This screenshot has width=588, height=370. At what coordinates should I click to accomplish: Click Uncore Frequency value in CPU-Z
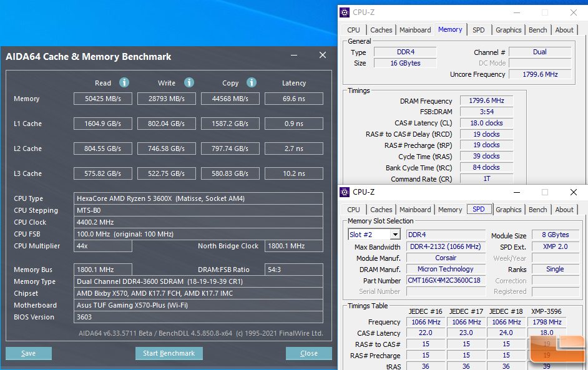[540, 74]
